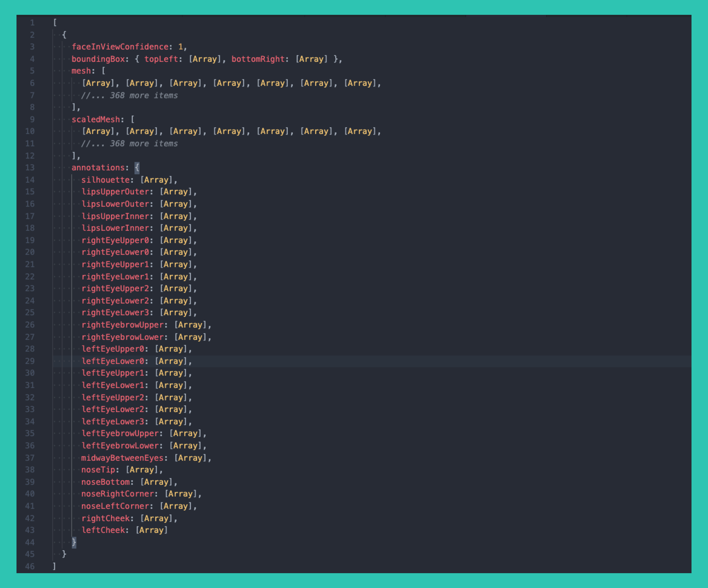Click the mesh key's opening bracket

(103, 71)
